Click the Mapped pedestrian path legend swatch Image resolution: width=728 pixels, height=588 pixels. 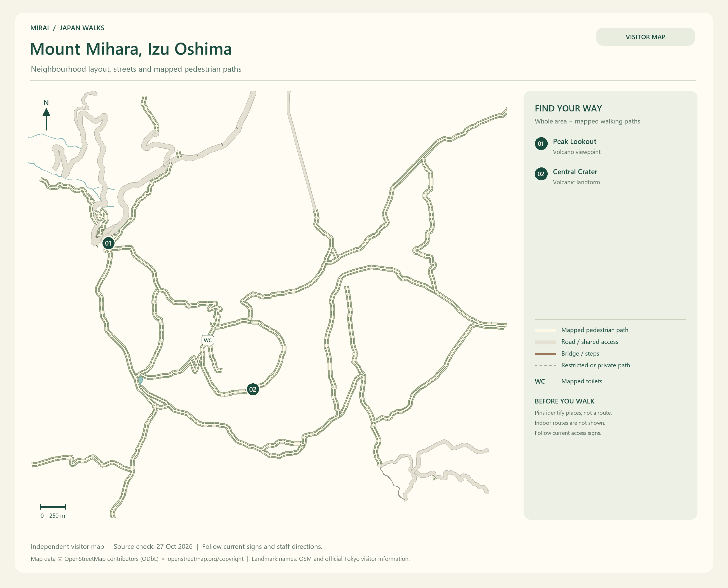[x=545, y=330]
